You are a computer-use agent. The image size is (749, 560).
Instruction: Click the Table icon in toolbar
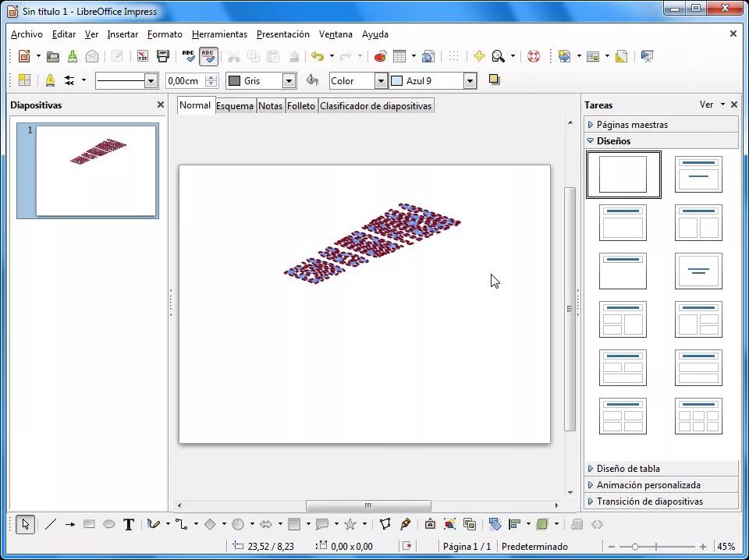[399, 56]
